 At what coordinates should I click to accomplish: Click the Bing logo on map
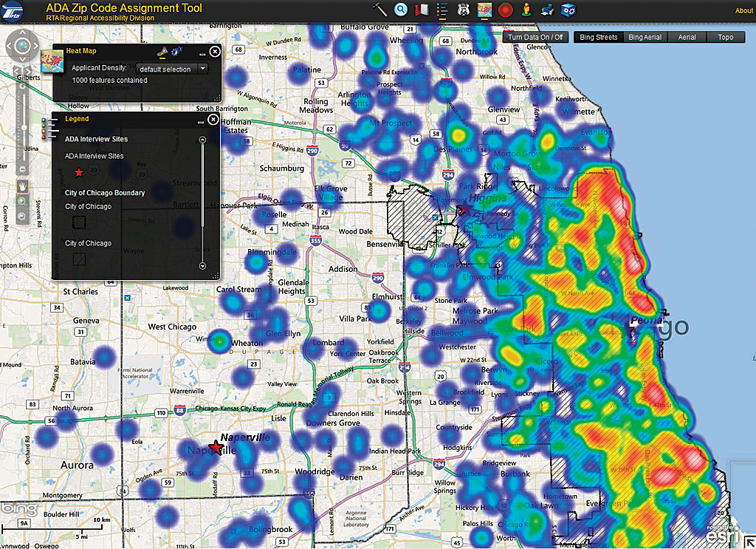coord(19,509)
